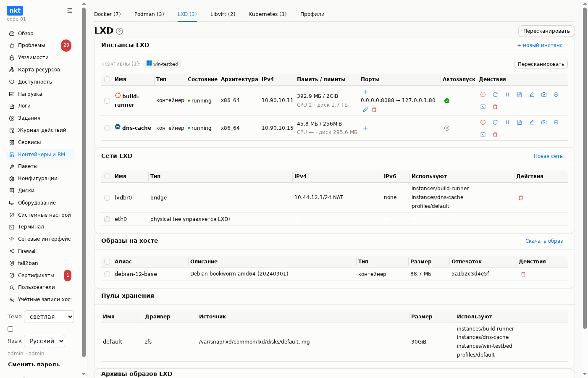Open the LXD help icon
Viewport: 588px width, 378px height.
[119, 31]
